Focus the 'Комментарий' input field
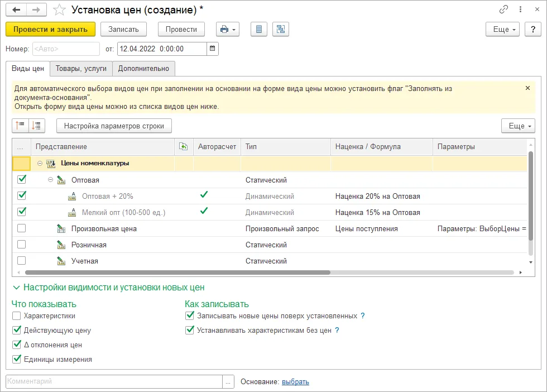The image size is (547, 392). click(x=114, y=381)
